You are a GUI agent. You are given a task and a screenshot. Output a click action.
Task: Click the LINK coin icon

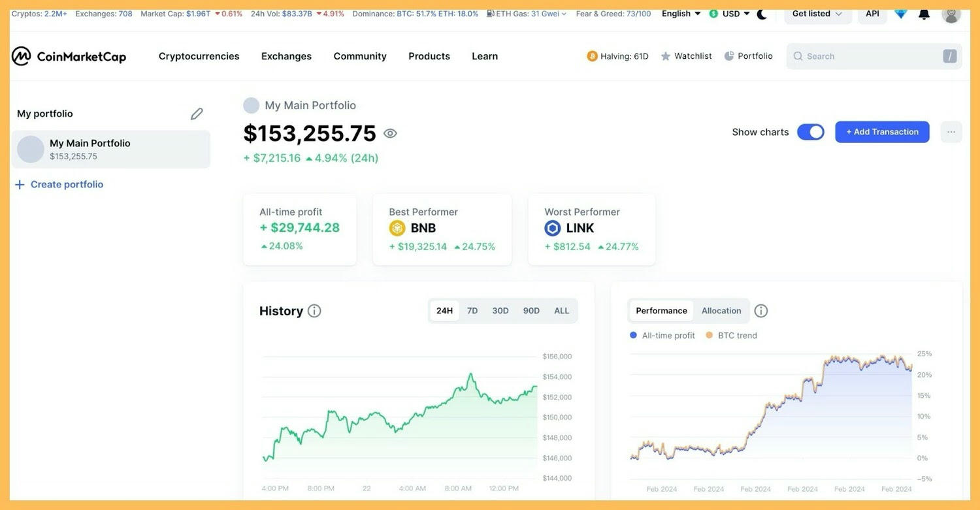point(553,228)
